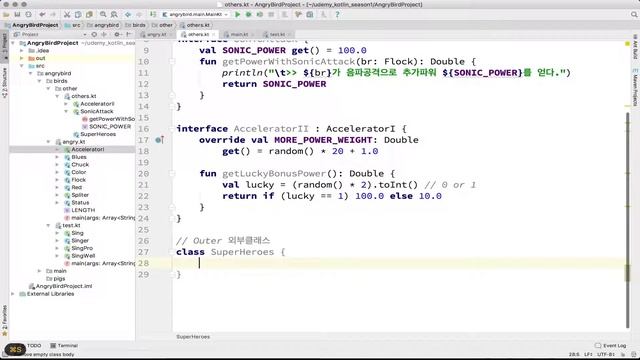Screen dimensions: 640x360
Task: Click the Synchronize toolbar icon
Action: pos(29,15)
